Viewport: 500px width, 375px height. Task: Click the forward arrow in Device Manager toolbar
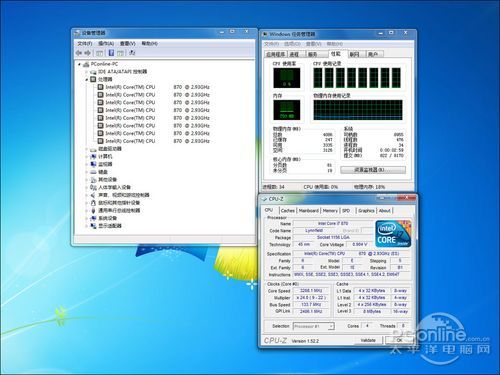pos(88,53)
